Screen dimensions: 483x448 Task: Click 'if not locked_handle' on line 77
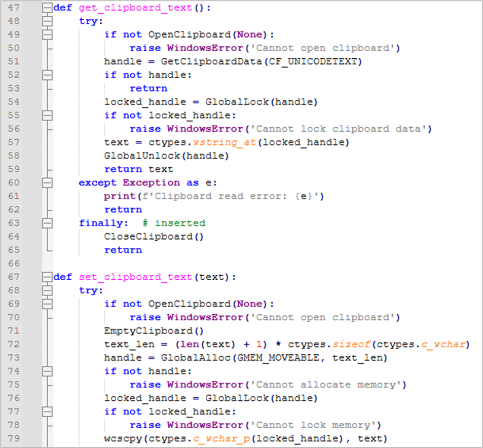point(170,412)
